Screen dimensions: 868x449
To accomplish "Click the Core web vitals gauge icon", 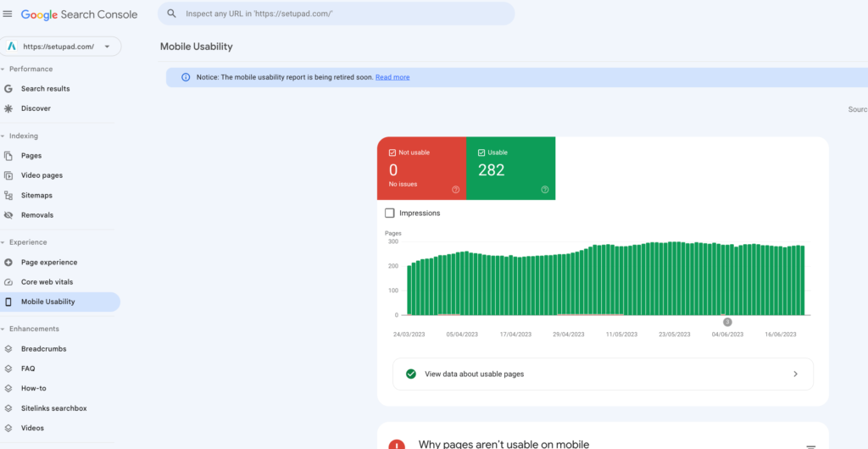I will (x=8, y=282).
